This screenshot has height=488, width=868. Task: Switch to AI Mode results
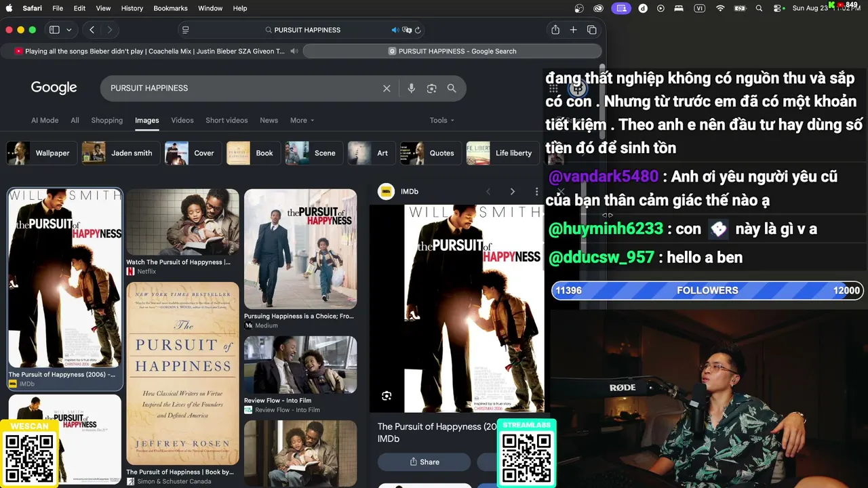pyautogui.click(x=45, y=120)
